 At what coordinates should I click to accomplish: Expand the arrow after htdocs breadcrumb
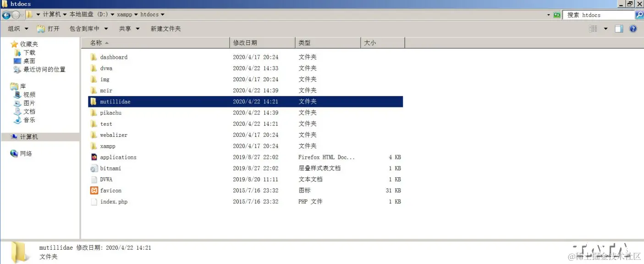tap(163, 15)
